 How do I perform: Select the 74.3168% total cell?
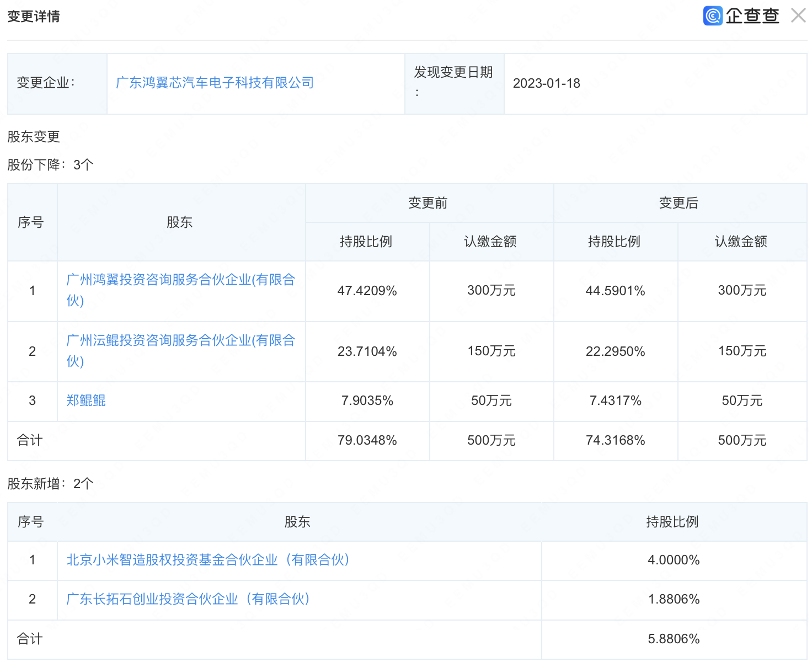[x=616, y=441]
